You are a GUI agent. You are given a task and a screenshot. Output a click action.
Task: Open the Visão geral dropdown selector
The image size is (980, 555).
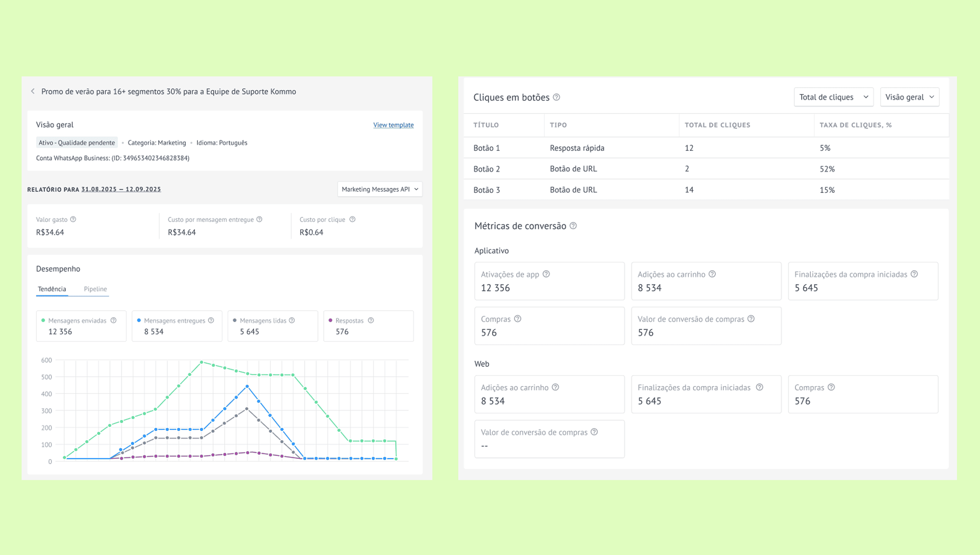[x=909, y=97]
